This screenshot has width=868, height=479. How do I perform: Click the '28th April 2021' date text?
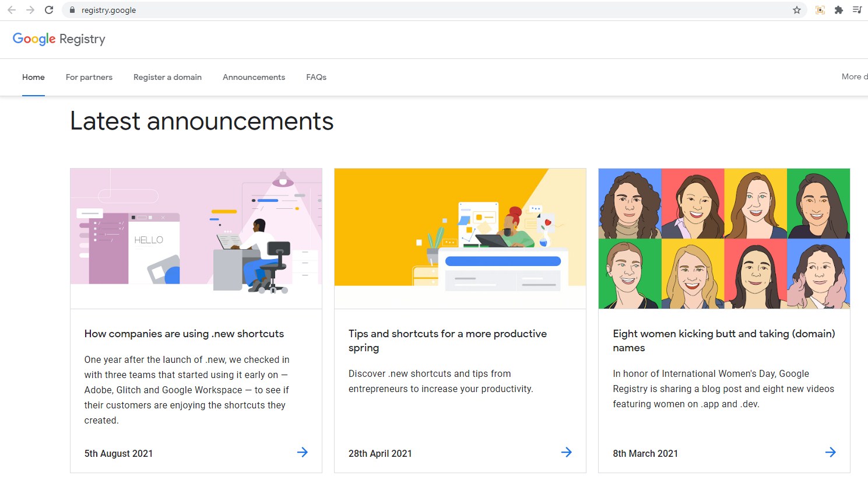tap(380, 453)
